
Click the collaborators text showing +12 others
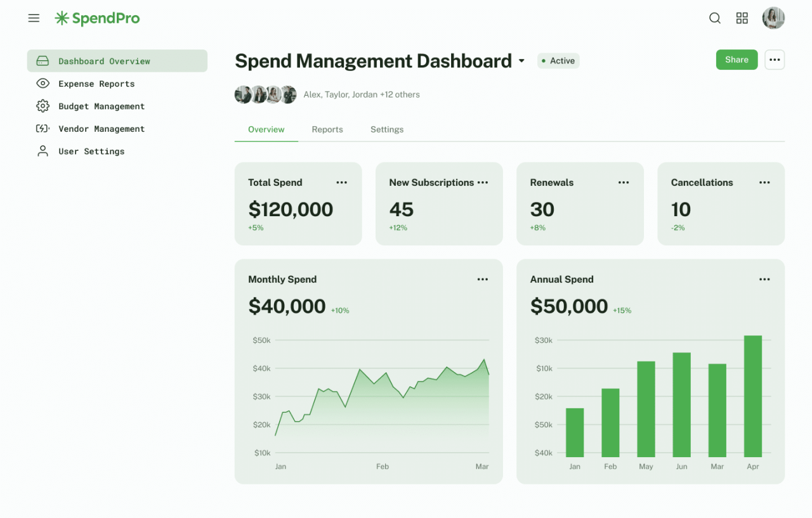coord(361,94)
